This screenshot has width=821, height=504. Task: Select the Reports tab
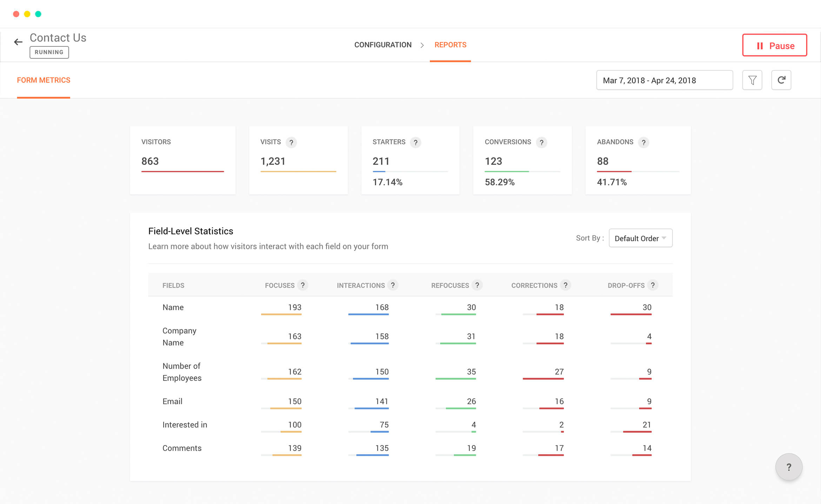click(450, 45)
